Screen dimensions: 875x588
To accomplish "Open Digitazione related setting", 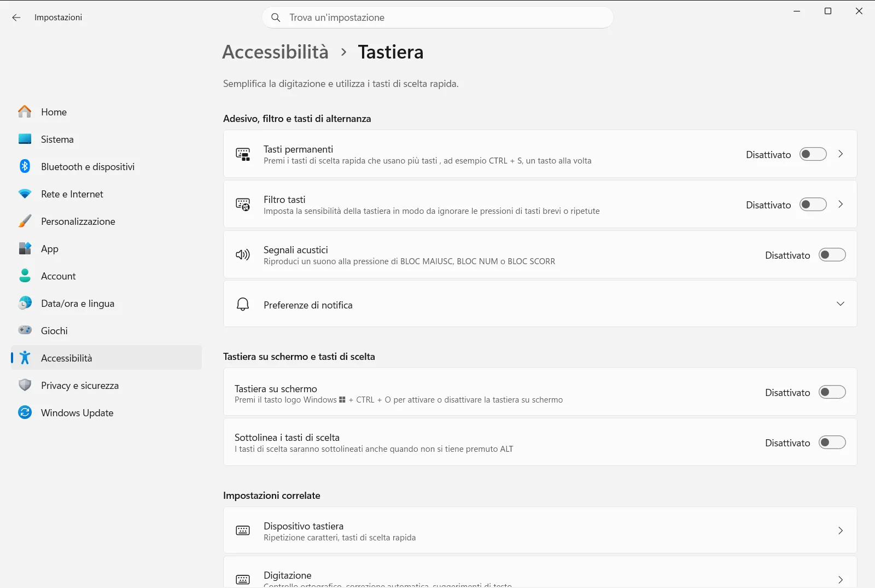I will click(x=540, y=573).
